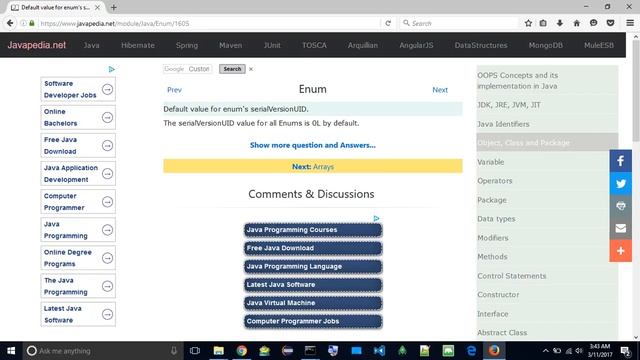The height and width of the screenshot is (360, 640).
Task: Open the Hibernate menu item
Action: click(x=138, y=45)
